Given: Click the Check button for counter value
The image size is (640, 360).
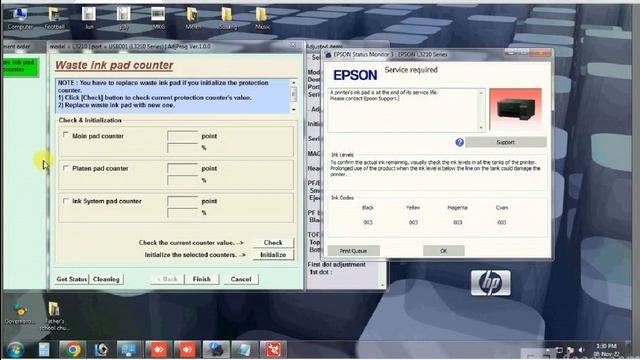Looking at the screenshot, I should tap(273, 242).
